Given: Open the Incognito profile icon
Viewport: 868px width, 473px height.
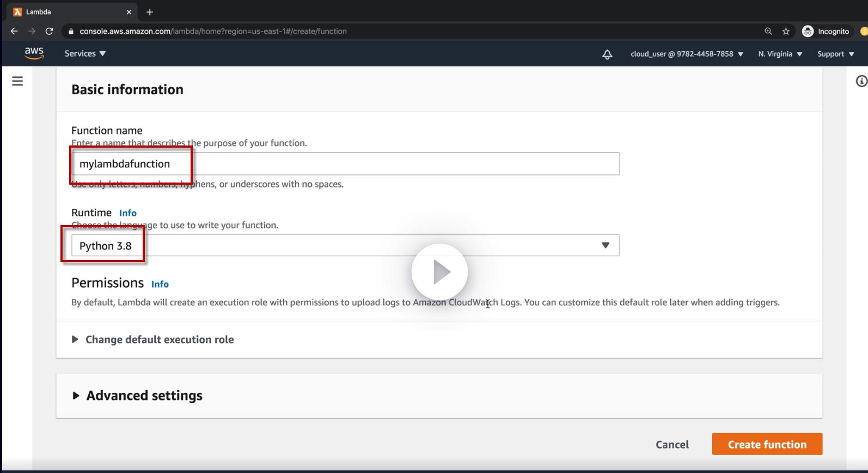Looking at the screenshot, I should (x=808, y=32).
